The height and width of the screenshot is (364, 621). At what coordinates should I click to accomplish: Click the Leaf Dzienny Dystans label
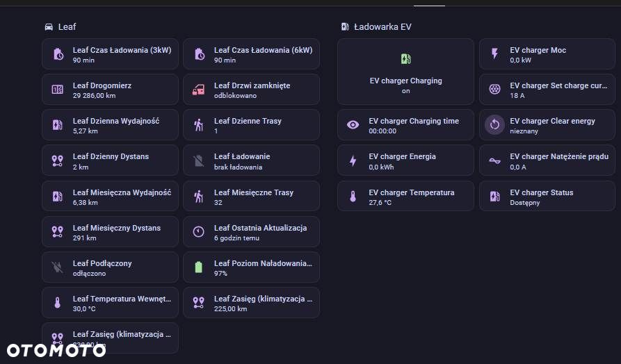coord(111,156)
